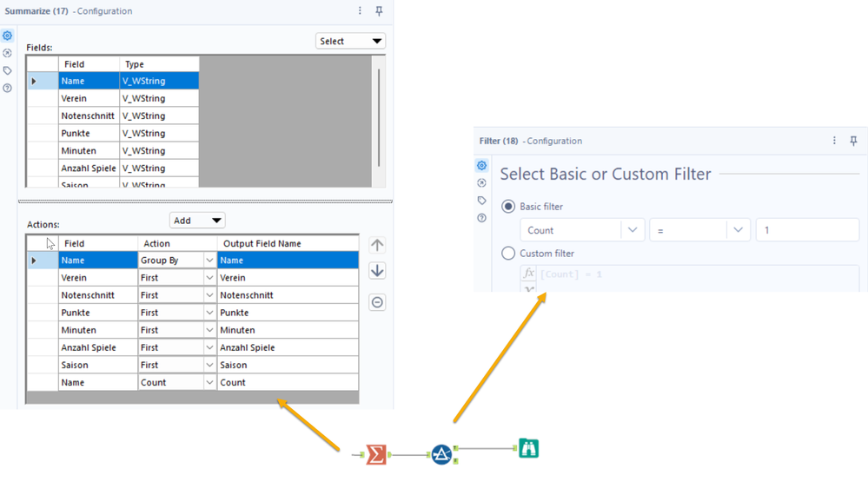The image size is (868, 482).
Task: Open Summarize annotation tag icon
Action: pos(7,71)
